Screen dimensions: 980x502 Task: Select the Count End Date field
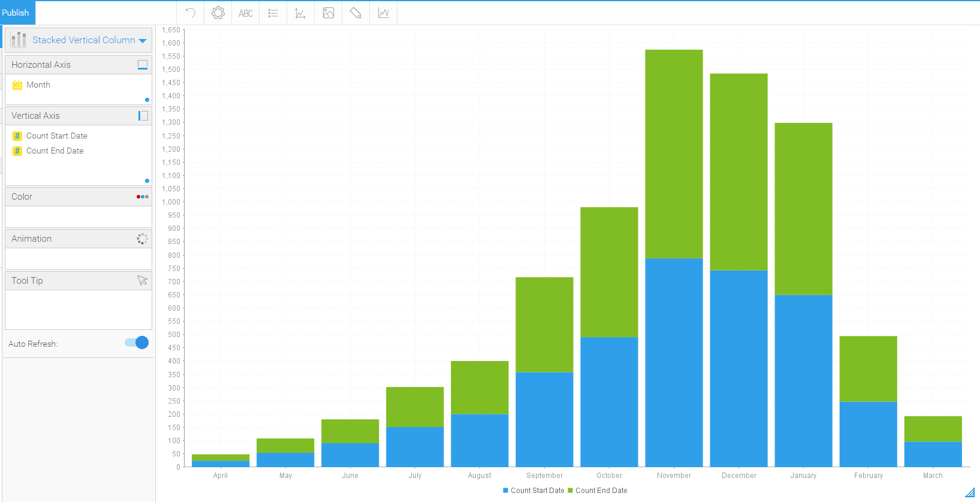[55, 151]
